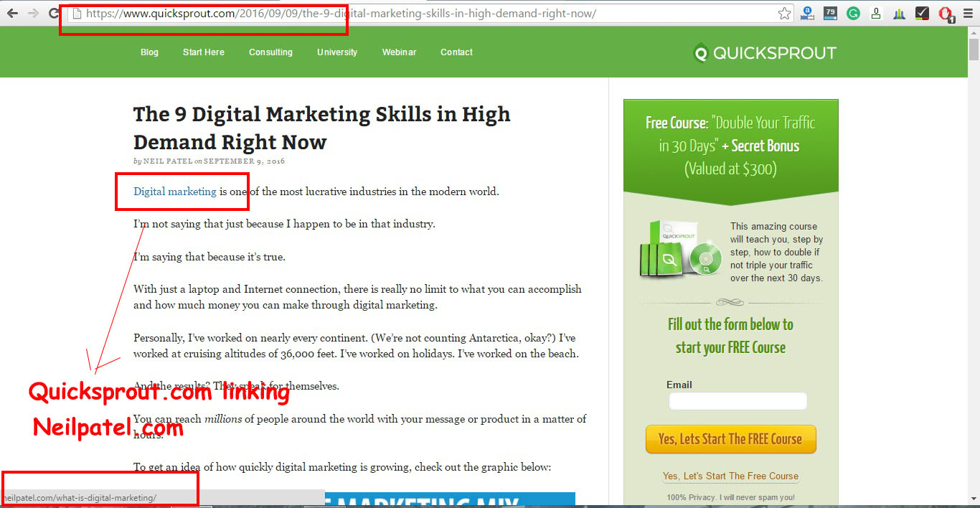Click the address bar URL
The height and width of the screenshot is (508, 980).
pyautogui.click(x=341, y=14)
